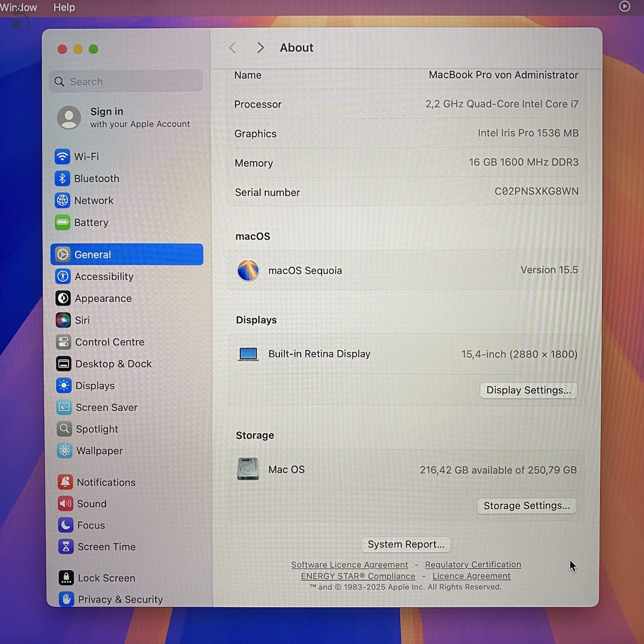Click the Intel Iris Pro 1536 MB value
The height and width of the screenshot is (644, 644).
coord(528,133)
